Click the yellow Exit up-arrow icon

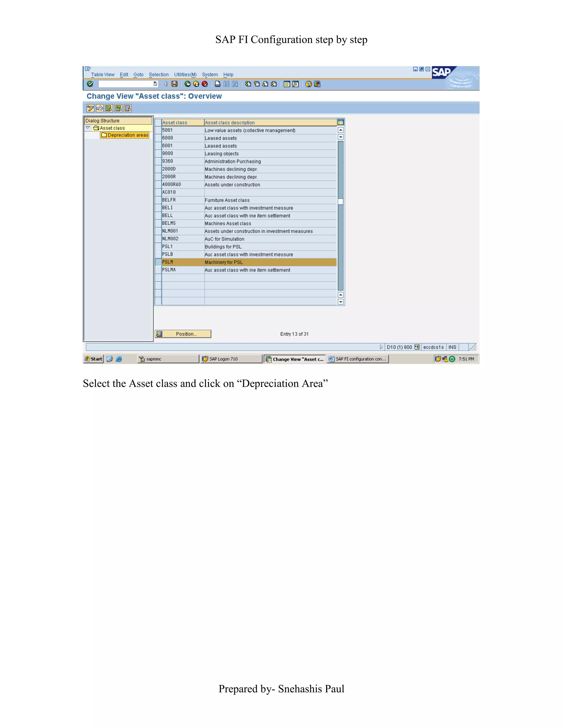click(196, 84)
